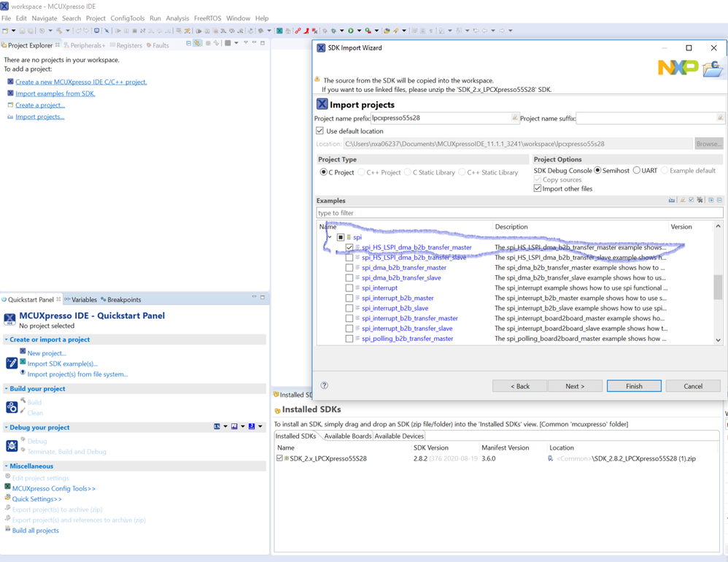Image resolution: width=728 pixels, height=562 pixels.
Task: Click the Collapse All icon in Project Explorer
Action: [188, 43]
